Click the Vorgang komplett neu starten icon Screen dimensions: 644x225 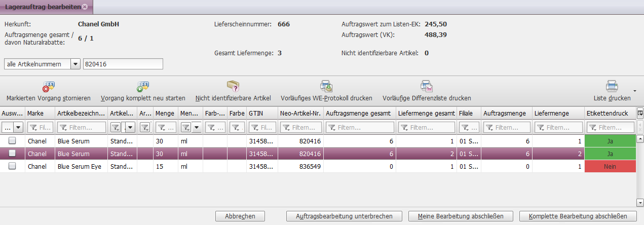(142, 87)
